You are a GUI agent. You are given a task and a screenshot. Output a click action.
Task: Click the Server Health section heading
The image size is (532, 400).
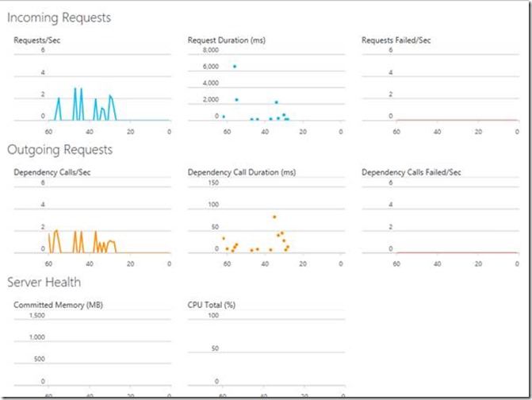click(x=44, y=282)
